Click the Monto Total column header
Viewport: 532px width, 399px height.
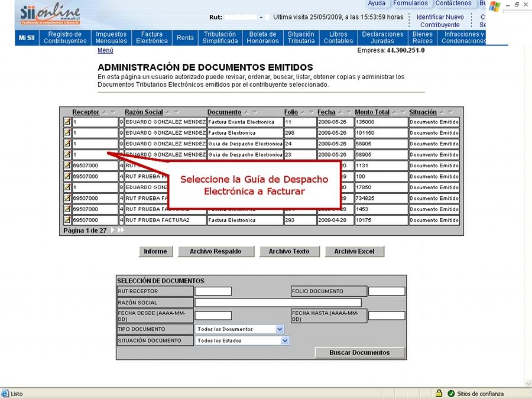(372, 112)
